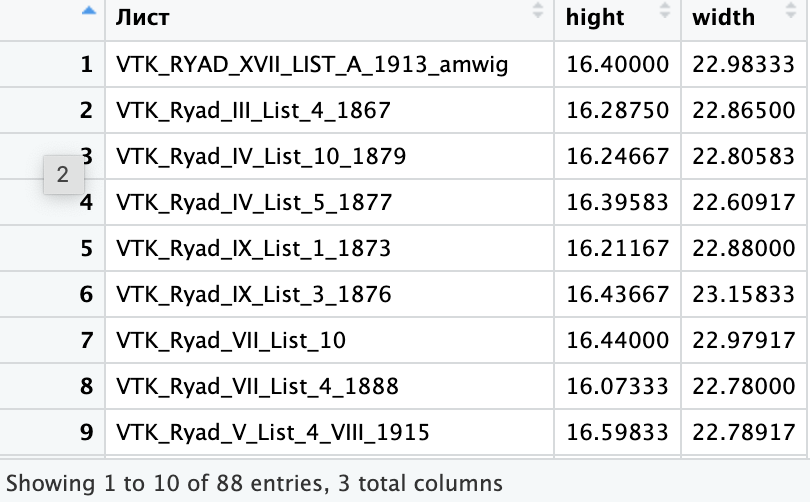The image size is (810, 502).
Task: Select the Лист column header label
Action: 143,17
